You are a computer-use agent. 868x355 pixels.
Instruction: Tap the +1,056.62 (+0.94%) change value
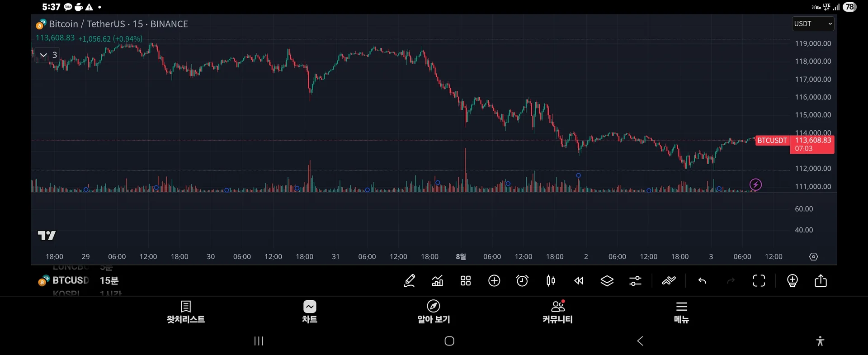click(110, 39)
